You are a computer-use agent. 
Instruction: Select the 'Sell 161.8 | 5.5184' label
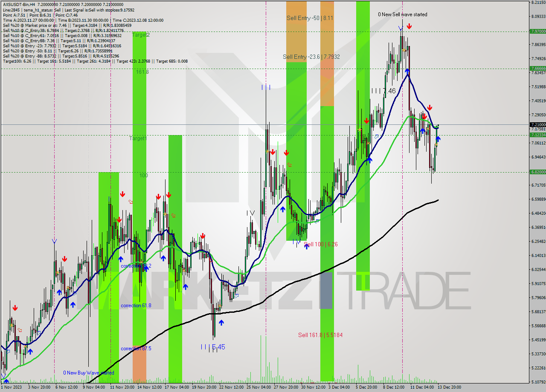(320, 335)
